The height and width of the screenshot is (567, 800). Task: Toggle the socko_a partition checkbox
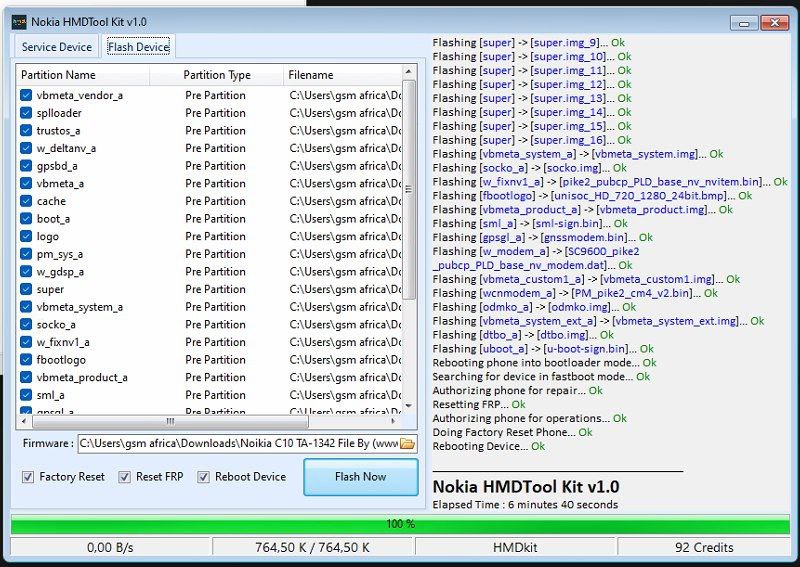[26, 324]
